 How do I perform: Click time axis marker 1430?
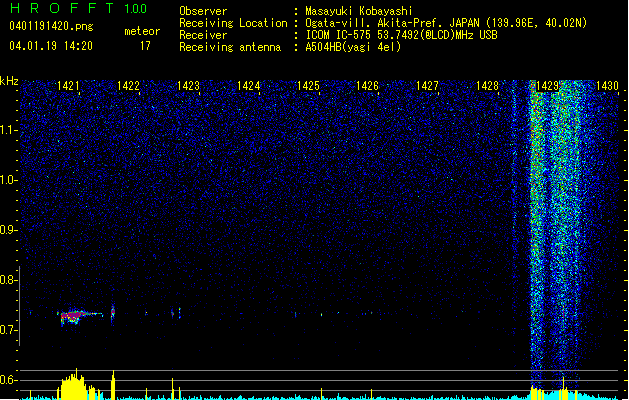tap(607, 86)
